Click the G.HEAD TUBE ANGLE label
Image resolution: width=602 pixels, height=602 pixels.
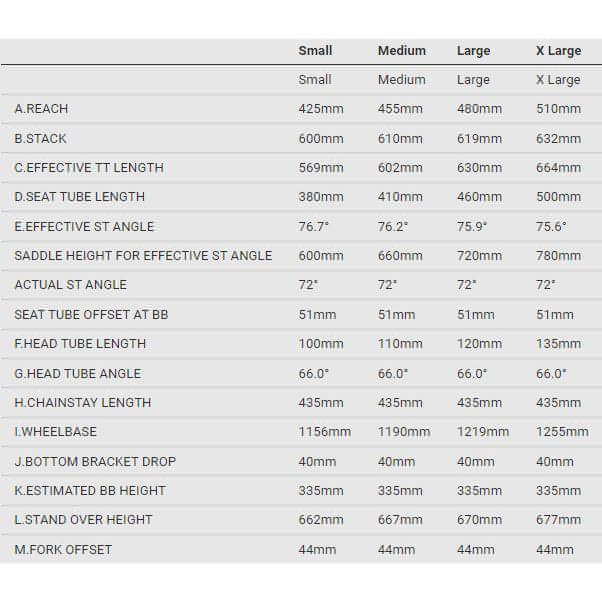(x=77, y=374)
